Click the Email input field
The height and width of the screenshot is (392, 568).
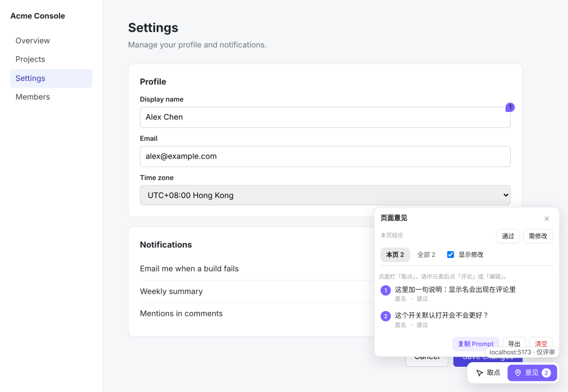[325, 157]
